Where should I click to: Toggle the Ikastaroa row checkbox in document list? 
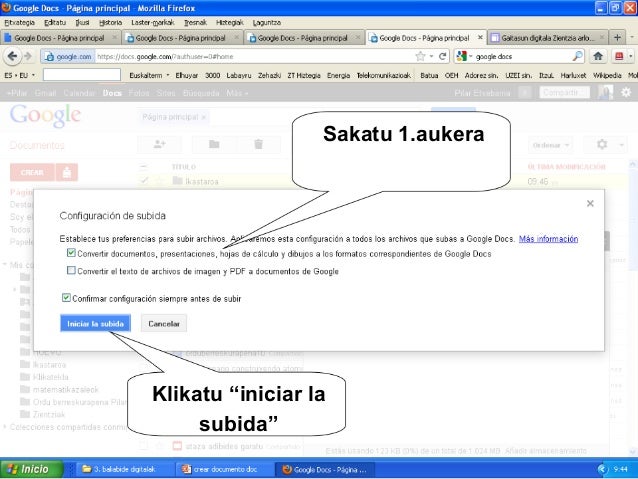click(x=144, y=180)
